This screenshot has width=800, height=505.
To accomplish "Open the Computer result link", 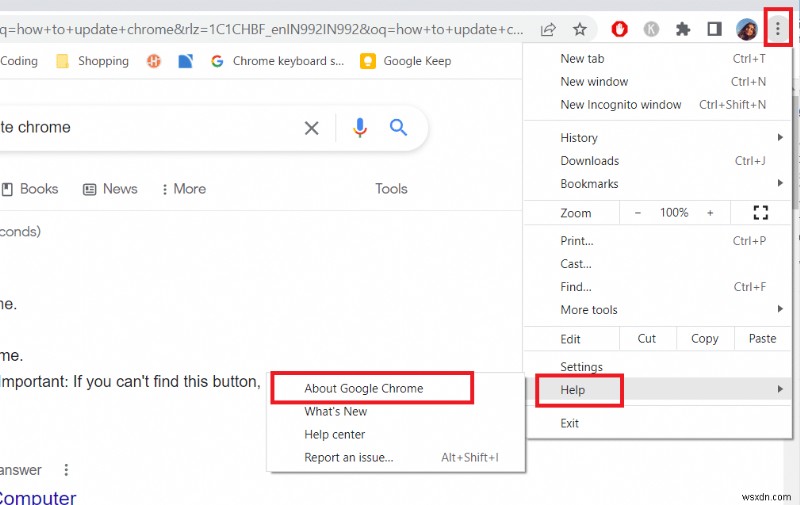I will coord(38,497).
